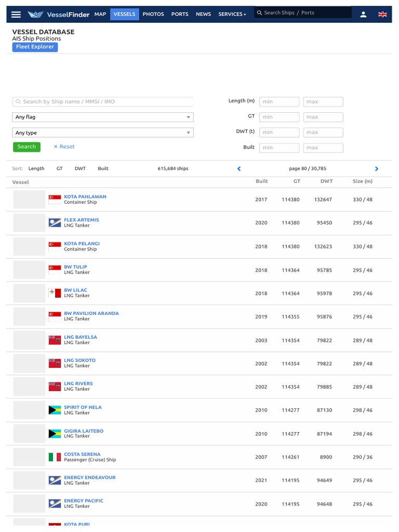Viewport: 399px width, 532px height.
Task: Click the Built max field
Action: tap(323, 148)
